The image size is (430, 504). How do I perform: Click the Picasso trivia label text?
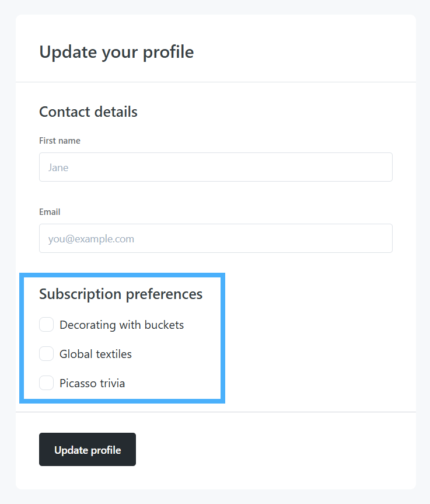point(92,383)
